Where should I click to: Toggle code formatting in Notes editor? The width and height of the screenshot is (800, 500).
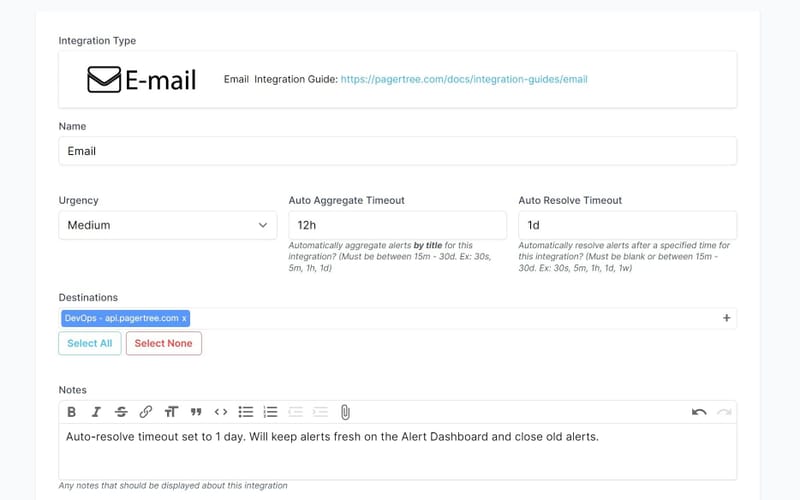(x=221, y=412)
